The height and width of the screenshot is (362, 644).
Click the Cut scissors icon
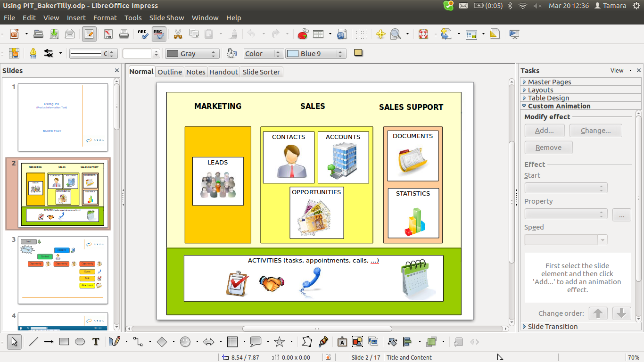click(178, 34)
